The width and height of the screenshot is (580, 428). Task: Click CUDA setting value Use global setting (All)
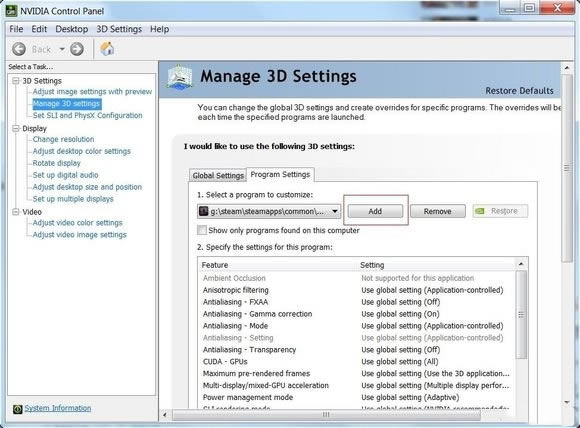(399, 361)
